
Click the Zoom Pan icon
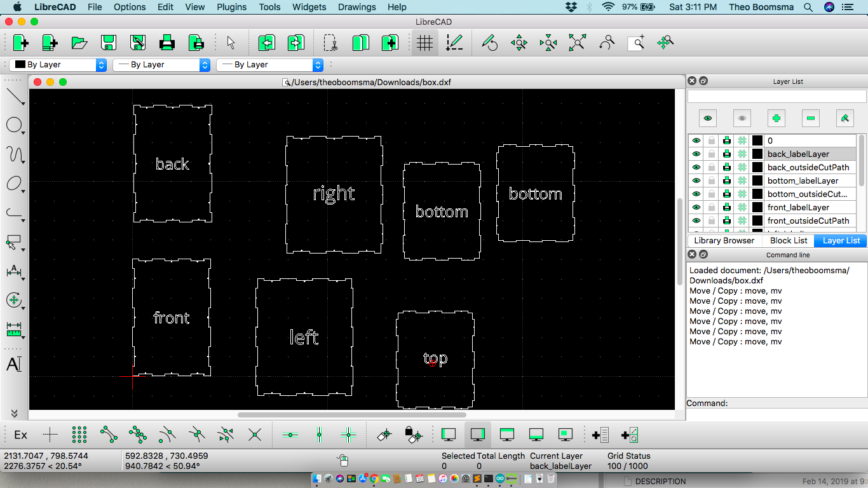(x=665, y=43)
